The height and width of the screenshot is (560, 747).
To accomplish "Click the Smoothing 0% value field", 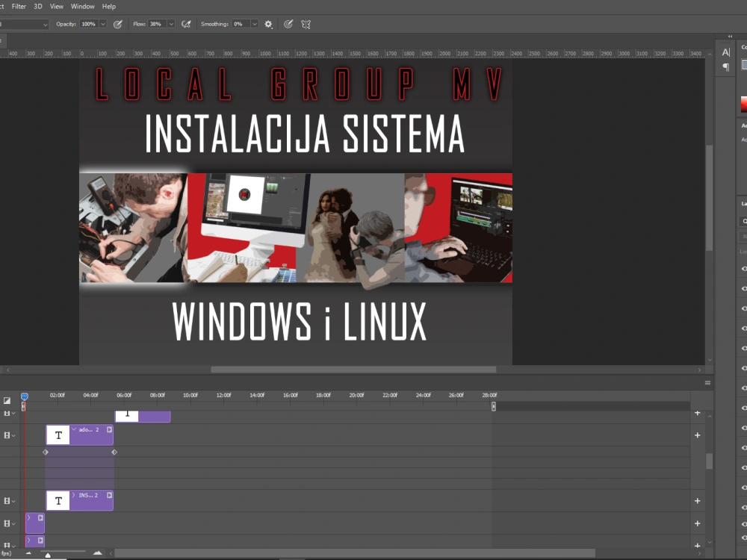I will [241, 24].
